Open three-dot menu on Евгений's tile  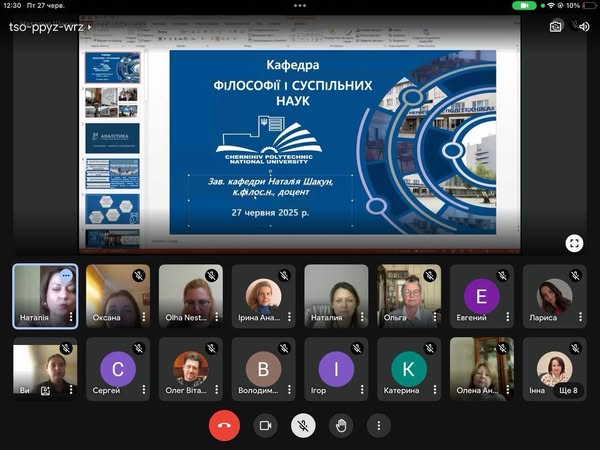click(508, 317)
